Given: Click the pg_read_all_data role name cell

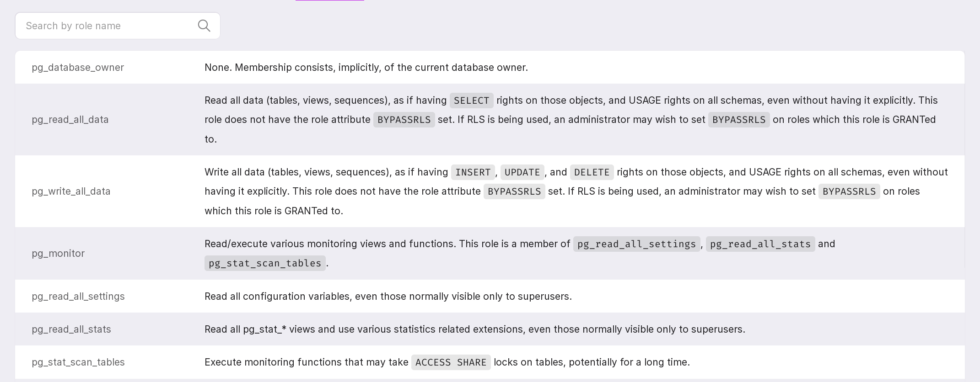Looking at the screenshot, I should point(70,120).
